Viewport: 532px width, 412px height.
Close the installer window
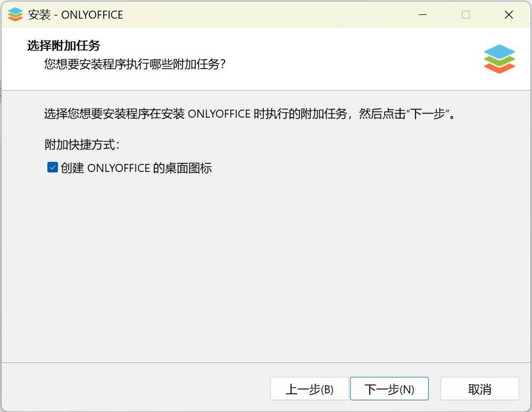[509, 14]
